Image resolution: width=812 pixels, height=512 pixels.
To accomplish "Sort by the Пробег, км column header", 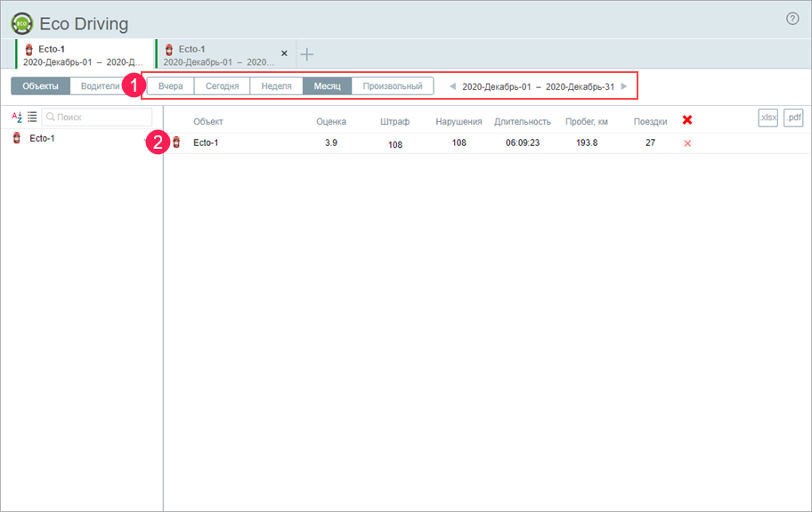I will click(x=587, y=122).
